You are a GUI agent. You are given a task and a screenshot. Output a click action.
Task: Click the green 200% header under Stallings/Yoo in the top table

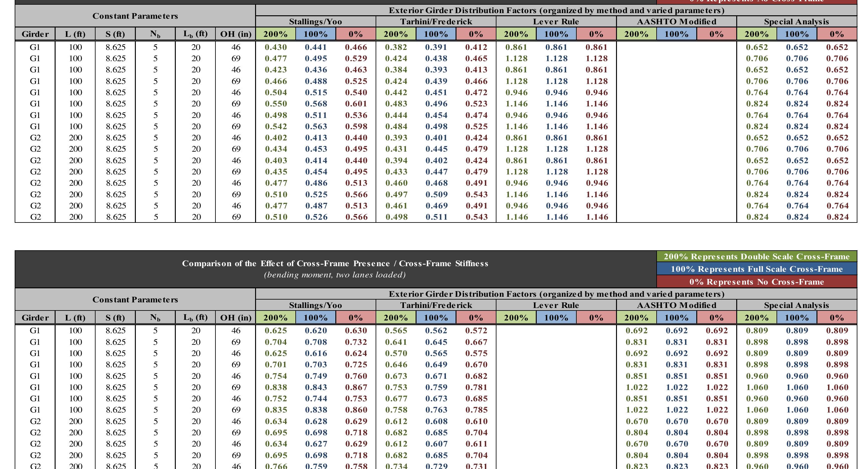(275, 34)
